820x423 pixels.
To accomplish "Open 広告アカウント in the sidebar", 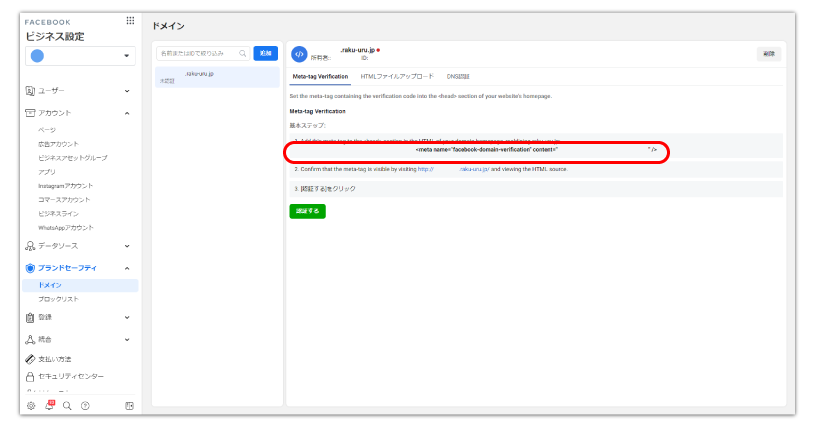I will (x=58, y=144).
